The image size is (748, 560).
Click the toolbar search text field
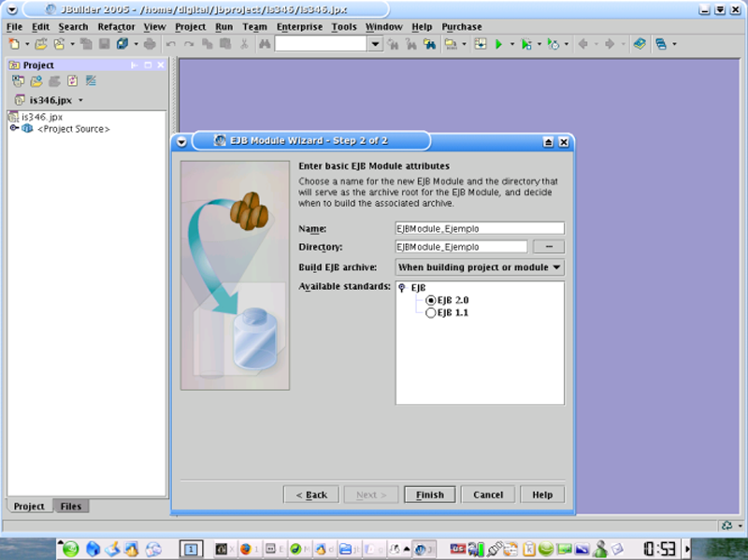click(x=321, y=44)
